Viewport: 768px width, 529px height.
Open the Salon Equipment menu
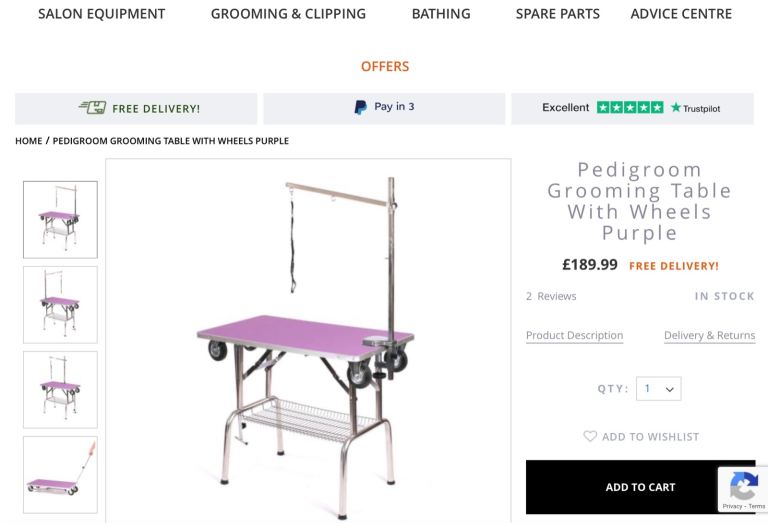point(101,14)
